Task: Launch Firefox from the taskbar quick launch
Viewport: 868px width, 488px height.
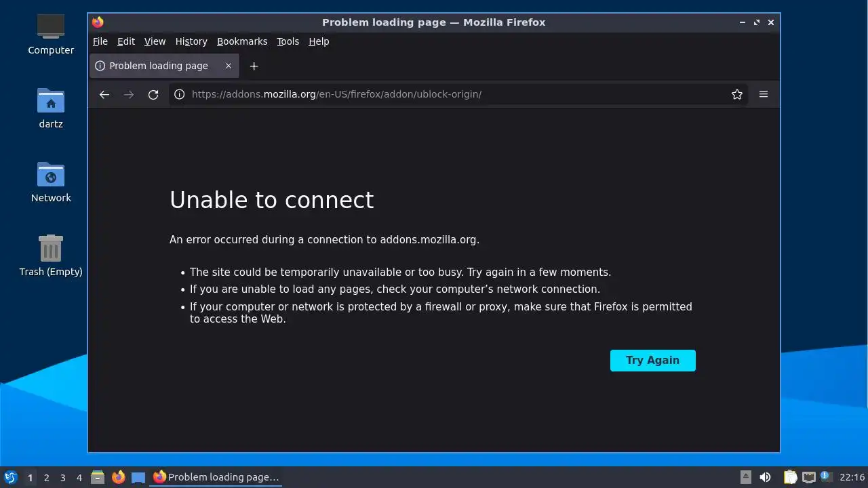Action: 118,477
